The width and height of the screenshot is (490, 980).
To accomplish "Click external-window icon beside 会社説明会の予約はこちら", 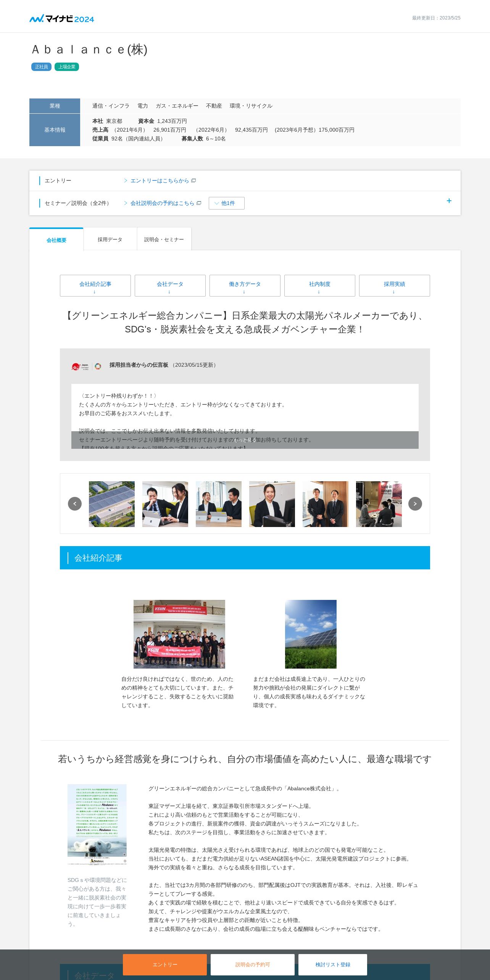I will click(199, 203).
